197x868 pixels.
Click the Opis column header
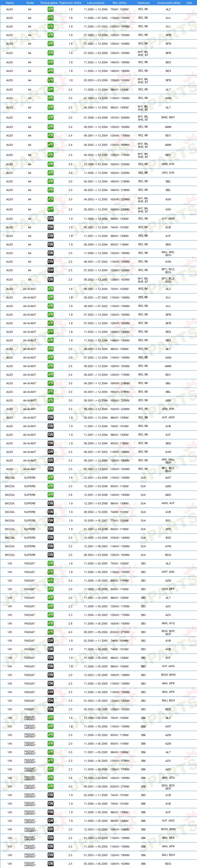point(189,3)
